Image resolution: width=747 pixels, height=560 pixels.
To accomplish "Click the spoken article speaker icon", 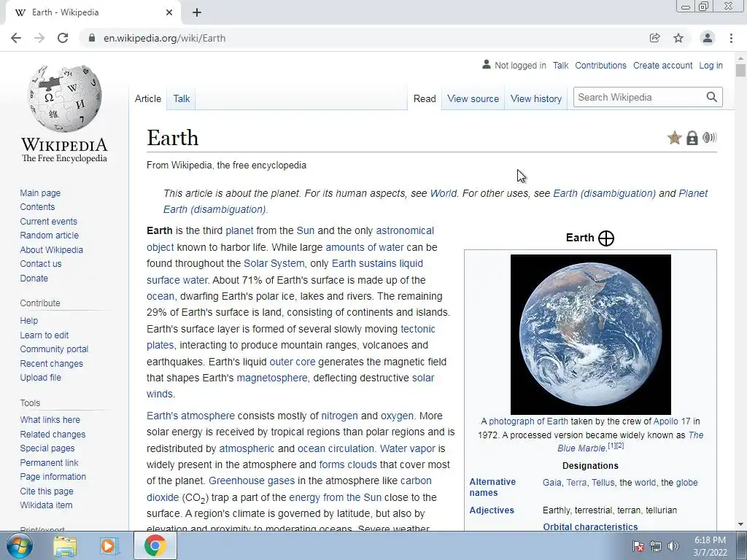I will pyautogui.click(x=709, y=138).
